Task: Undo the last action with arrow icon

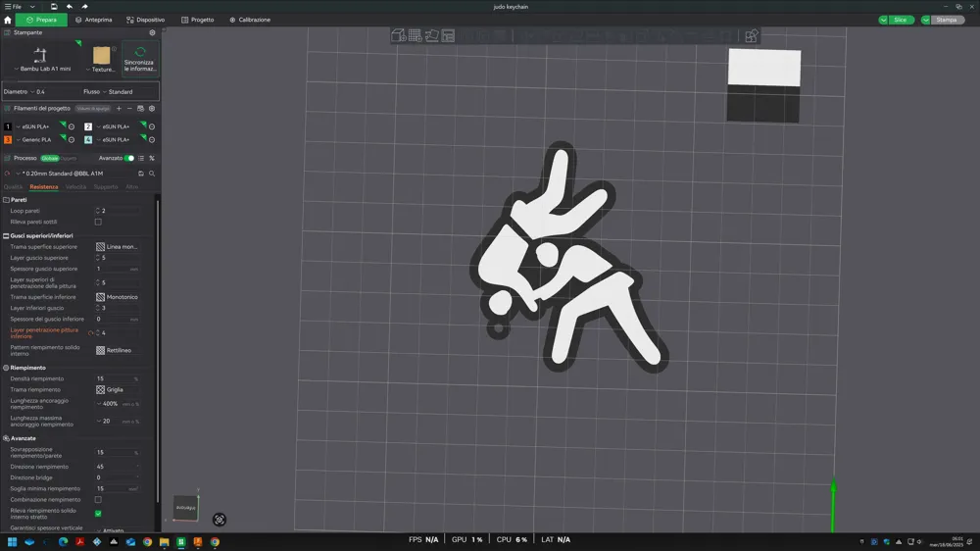Action: pyautogui.click(x=70, y=6)
